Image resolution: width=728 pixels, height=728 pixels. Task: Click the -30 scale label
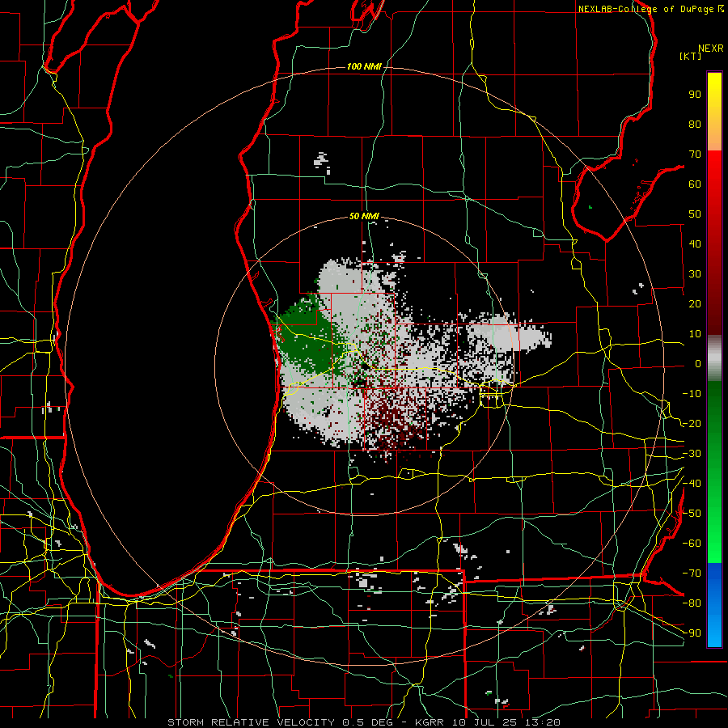[x=692, y=454]
